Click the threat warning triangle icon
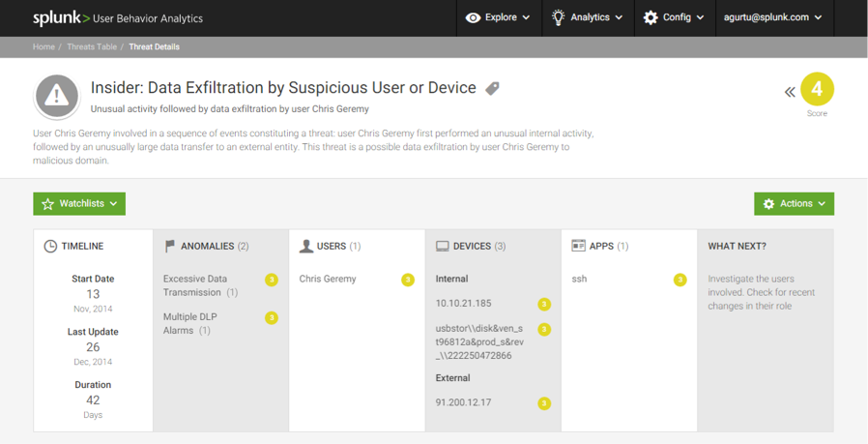This screenshot has height=444, width=868. pyautogui.click(x=56, y=97)
